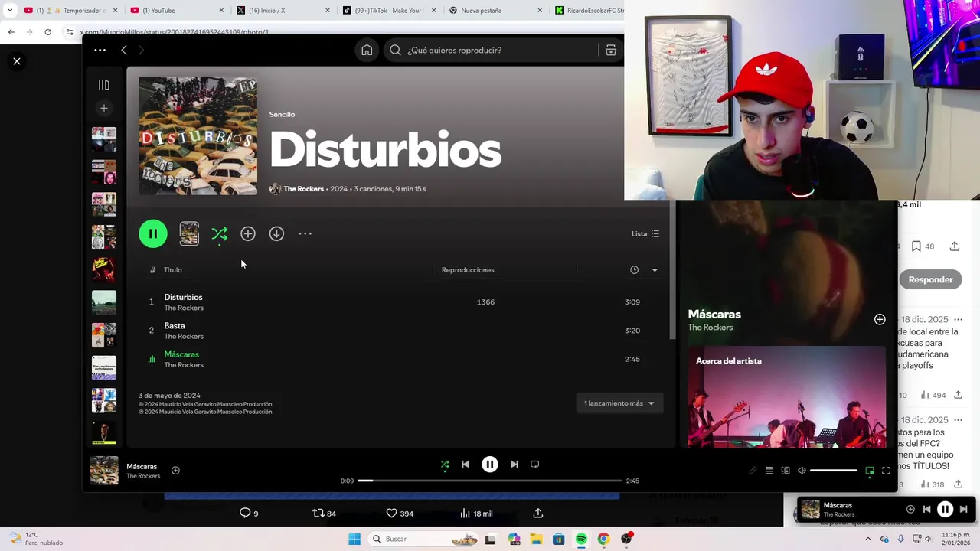Toggle shuffle in the bottom player bar
This screenshot has width=980, height=551.
click(445, 464)
